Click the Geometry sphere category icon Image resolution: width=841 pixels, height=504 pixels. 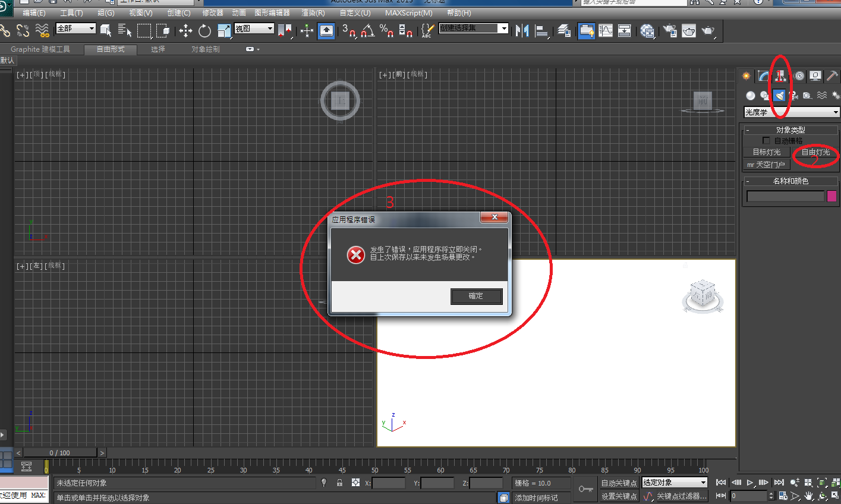[751, 96]
